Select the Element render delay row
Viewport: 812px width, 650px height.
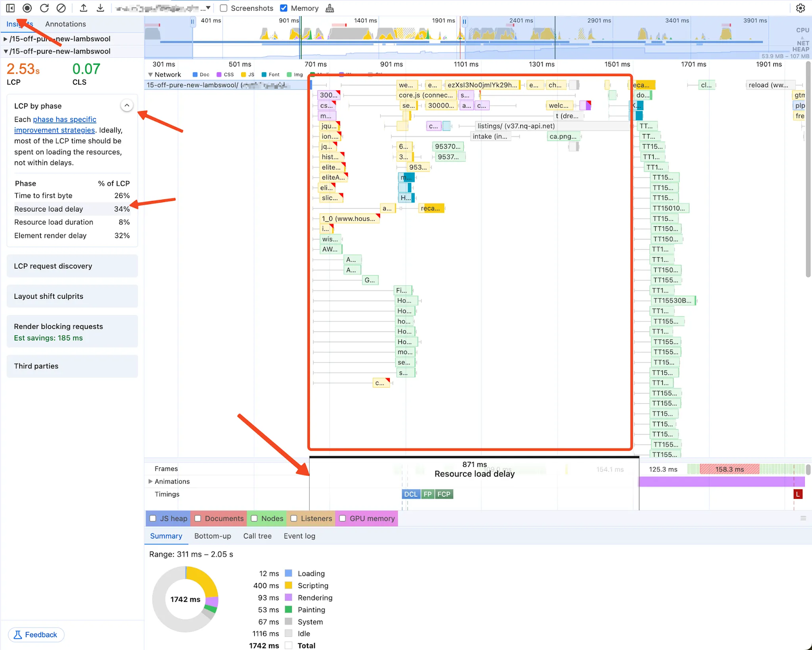pyautogui.click(x=72, y=235)
